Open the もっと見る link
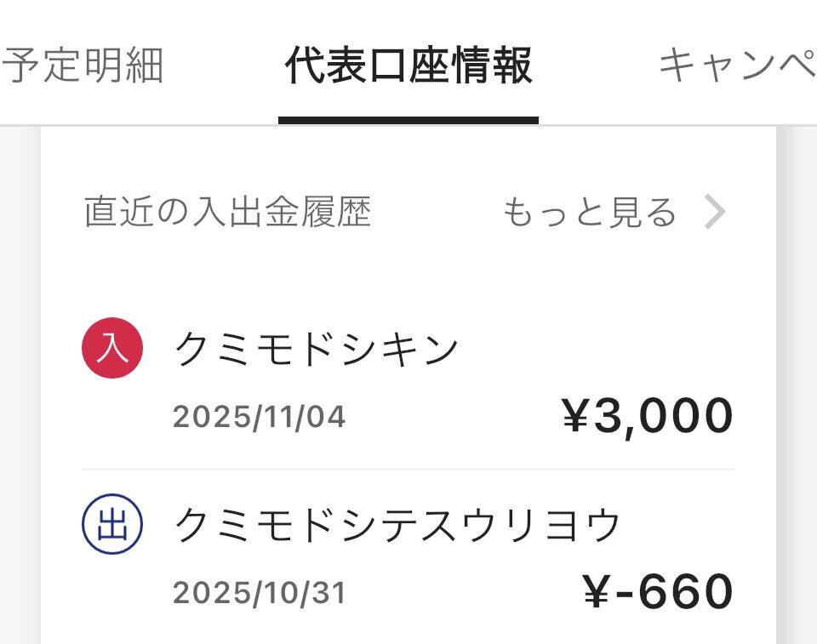817x644 pixels. [589, 213]
